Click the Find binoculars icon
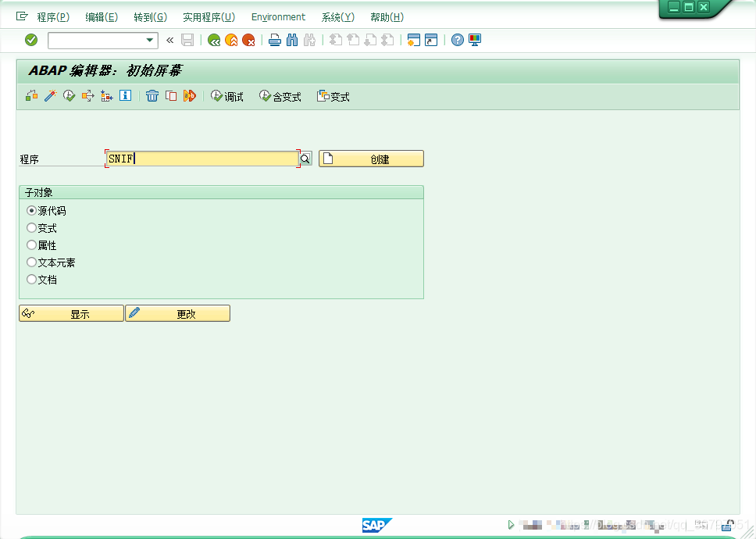Image resolution: width=756 pixels, height=539 pixels. [292, 40]
